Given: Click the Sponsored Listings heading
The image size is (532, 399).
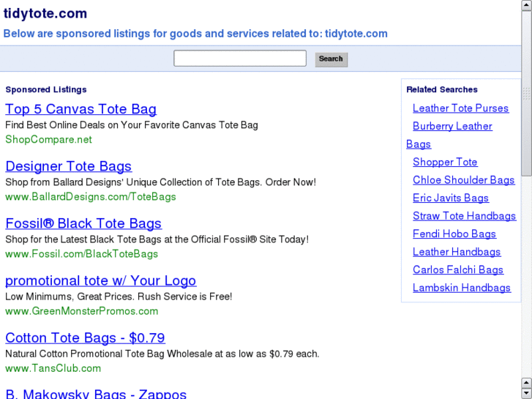Looking at the screenshot, I should (46, 89).
